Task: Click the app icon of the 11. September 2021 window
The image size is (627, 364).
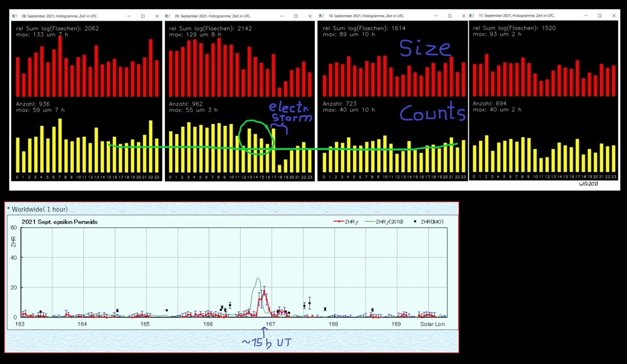Action: (472, 16)
